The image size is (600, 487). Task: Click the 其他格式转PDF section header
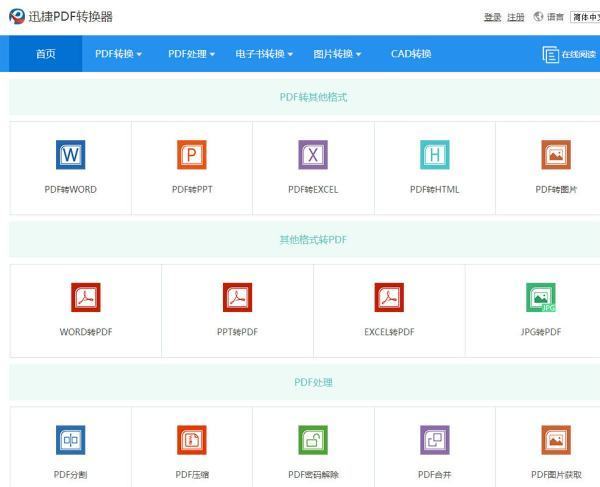click(313, 239)
